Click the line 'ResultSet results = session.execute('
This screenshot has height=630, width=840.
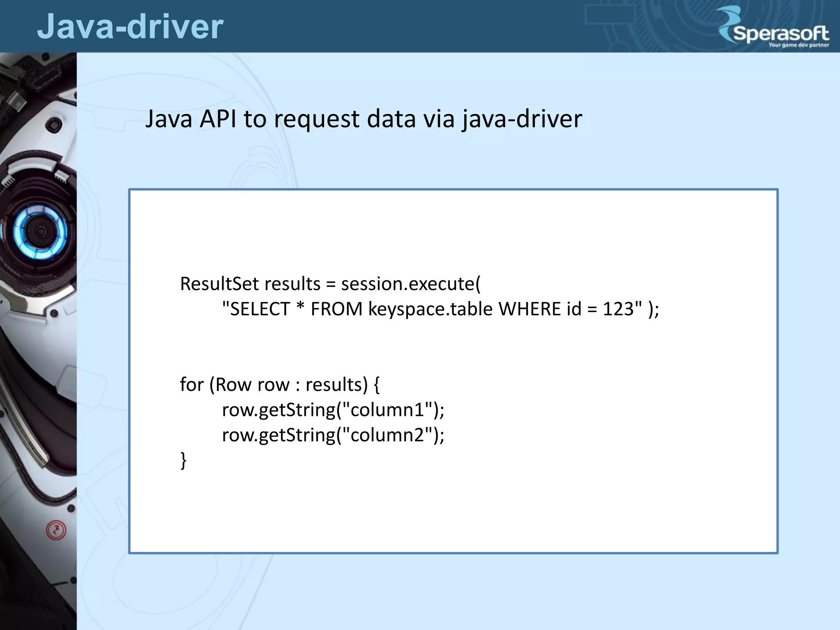tap(330, 283)
